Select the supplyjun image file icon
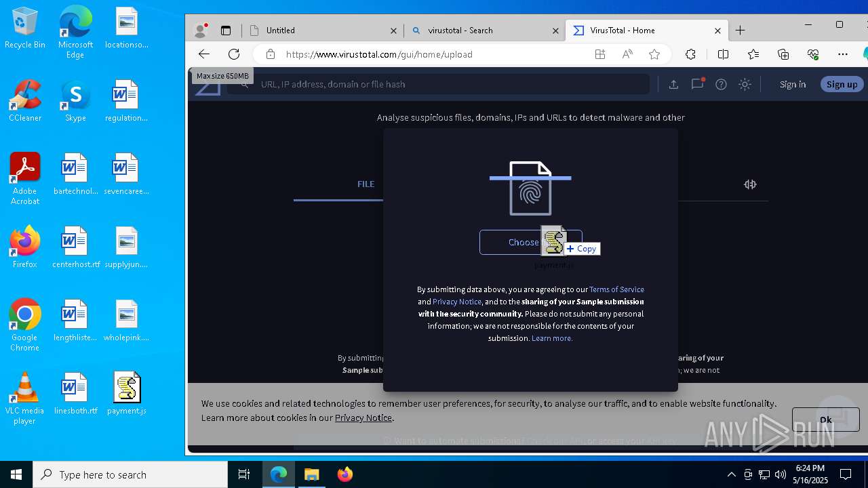 pos(127,247)
